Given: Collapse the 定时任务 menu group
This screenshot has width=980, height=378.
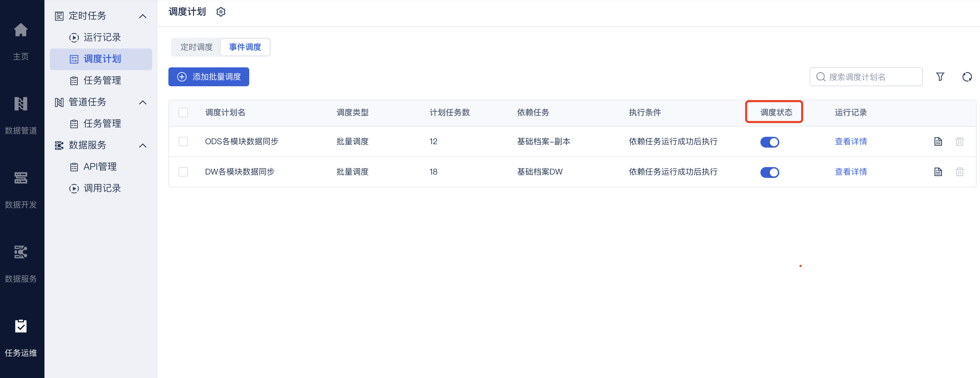Looking at the screenshot, I should pyautogui.click(x=143, y=17).
